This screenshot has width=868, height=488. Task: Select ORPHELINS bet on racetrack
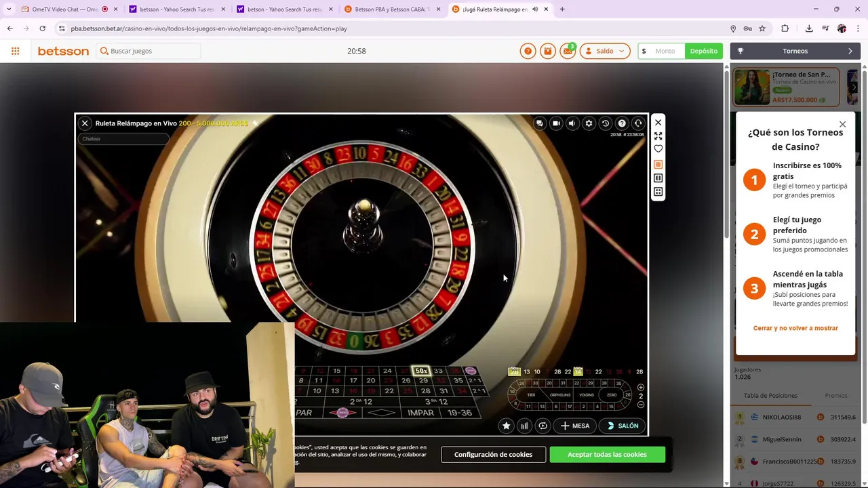(560, 395)
